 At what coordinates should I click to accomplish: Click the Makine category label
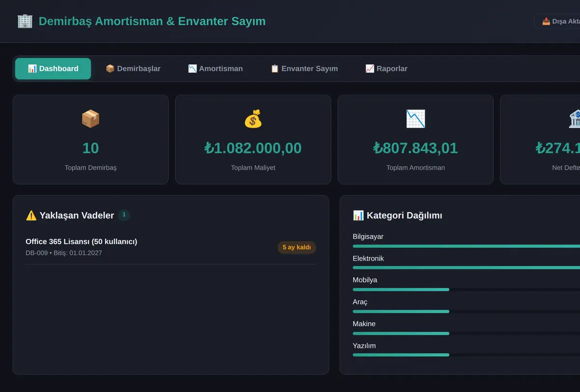click(364, 324)
